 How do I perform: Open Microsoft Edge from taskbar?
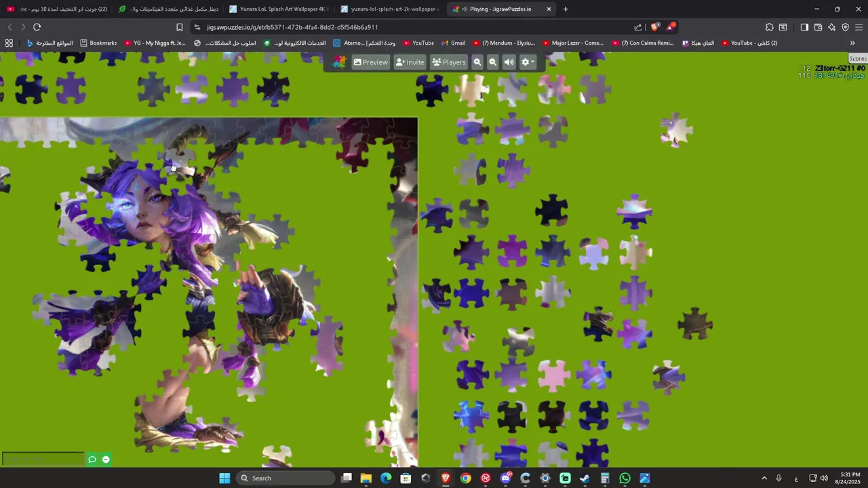386,478
